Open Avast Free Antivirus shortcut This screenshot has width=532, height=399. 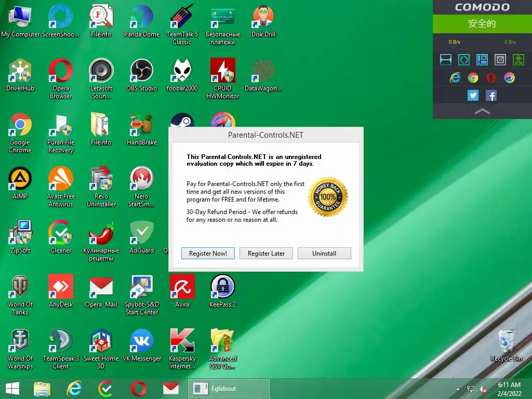coord(60,187)
